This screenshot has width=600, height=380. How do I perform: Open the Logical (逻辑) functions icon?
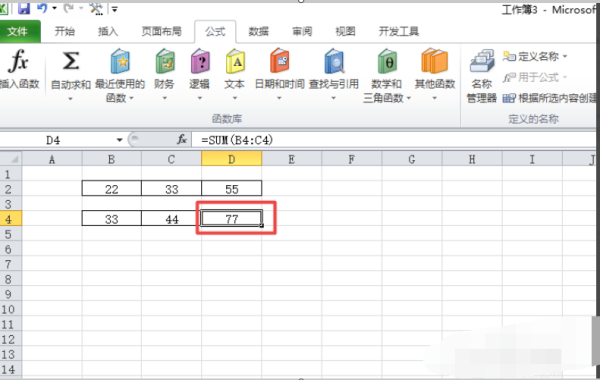pyautogui.click(x=199, y=61)
